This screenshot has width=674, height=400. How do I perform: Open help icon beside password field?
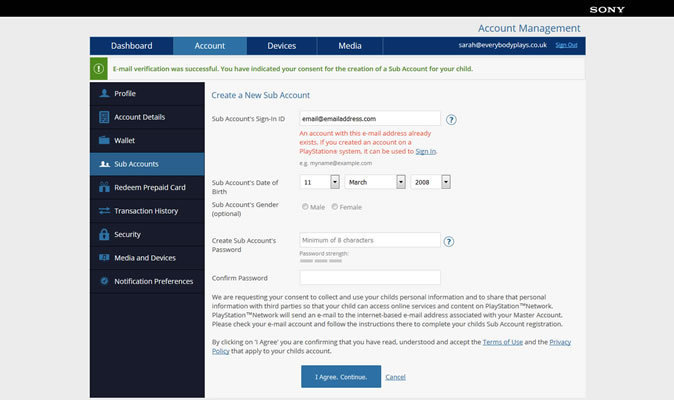click(449, 241)
